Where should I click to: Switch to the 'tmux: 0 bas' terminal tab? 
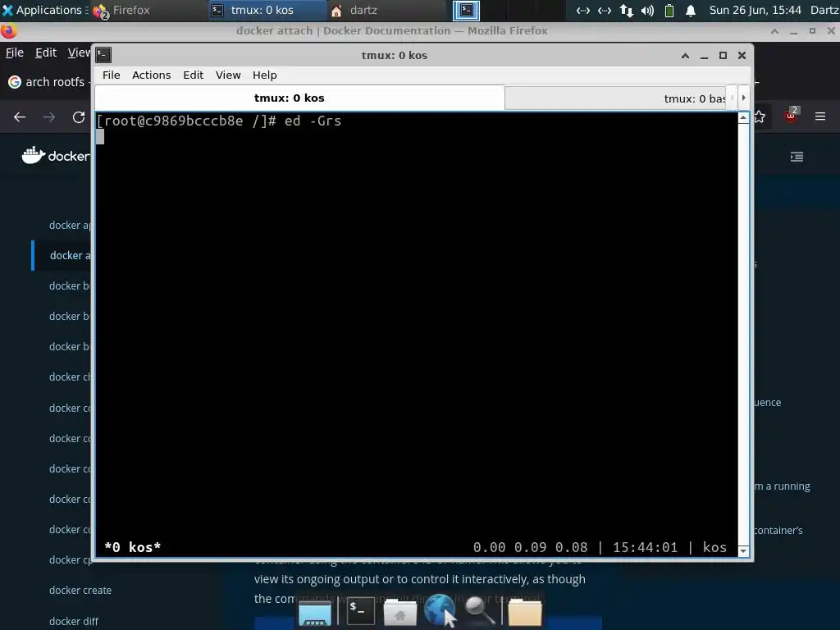coord(615,98)
